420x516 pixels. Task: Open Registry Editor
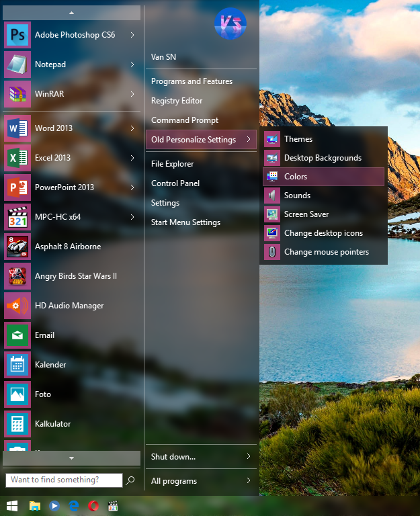pos(201,101)
